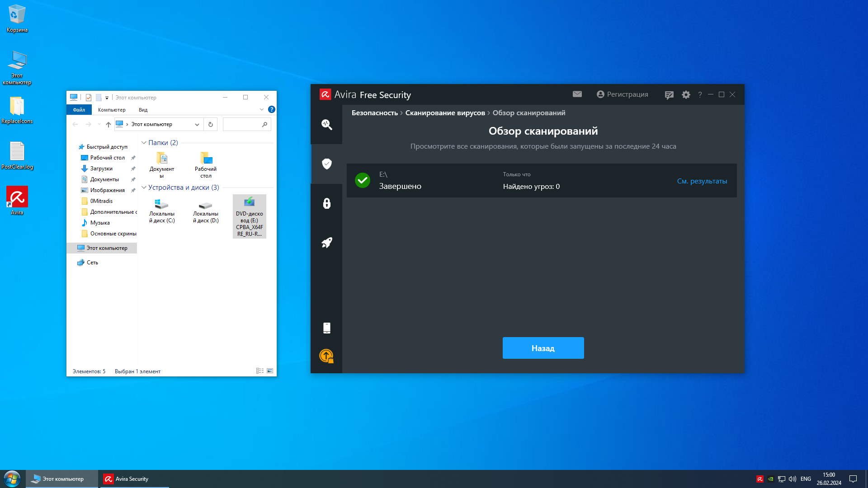The width and height of the screenshot is (868, 488).
Task: Click the Назад button
Action: click(543, 348)
